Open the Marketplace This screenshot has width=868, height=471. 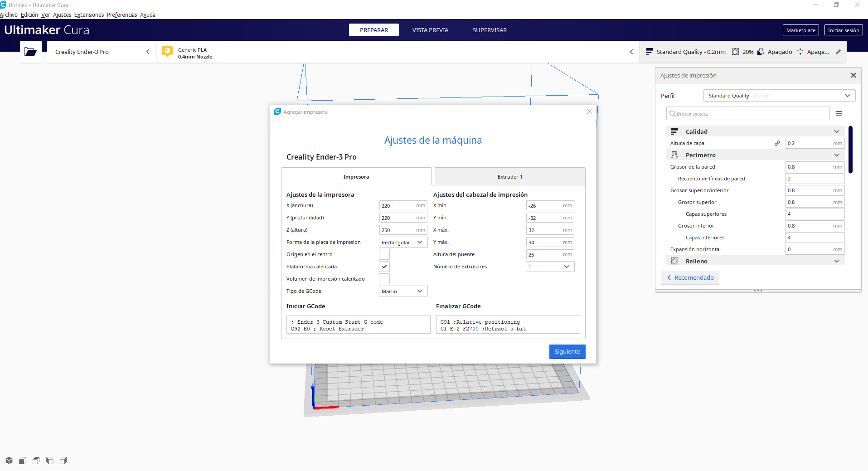(800, 30)
